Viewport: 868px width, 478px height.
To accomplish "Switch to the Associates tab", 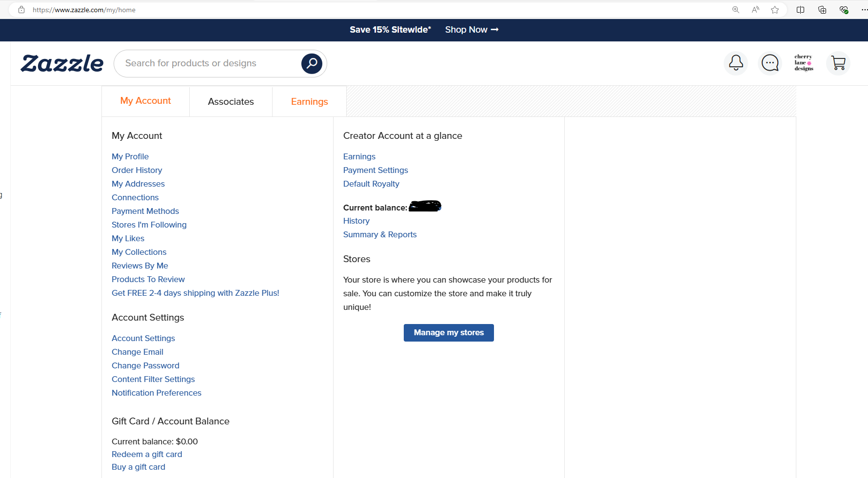I will [231, 101].
